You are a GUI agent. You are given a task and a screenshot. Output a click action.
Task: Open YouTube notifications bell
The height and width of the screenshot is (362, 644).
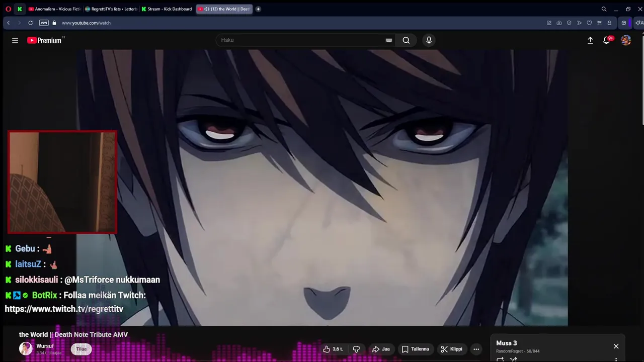tap(607, 40)
